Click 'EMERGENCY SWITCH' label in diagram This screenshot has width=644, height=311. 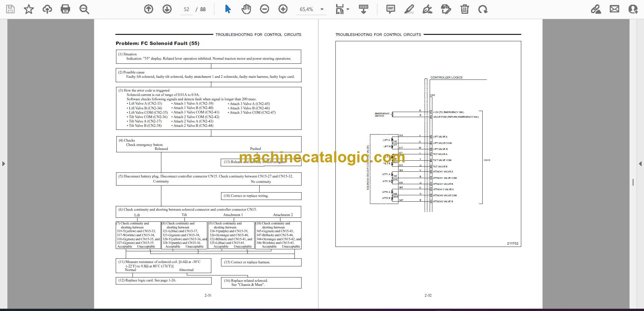[382, 115]
